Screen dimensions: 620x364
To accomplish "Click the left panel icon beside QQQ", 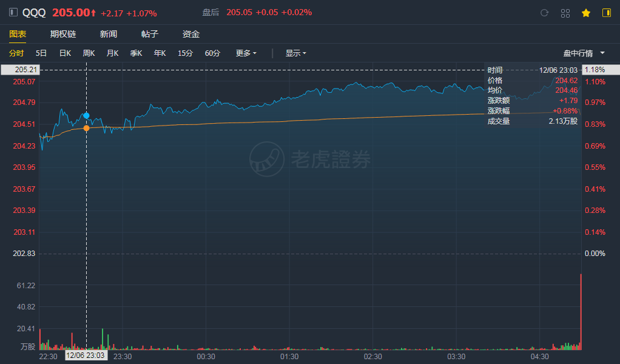I will tap(13, 13).
